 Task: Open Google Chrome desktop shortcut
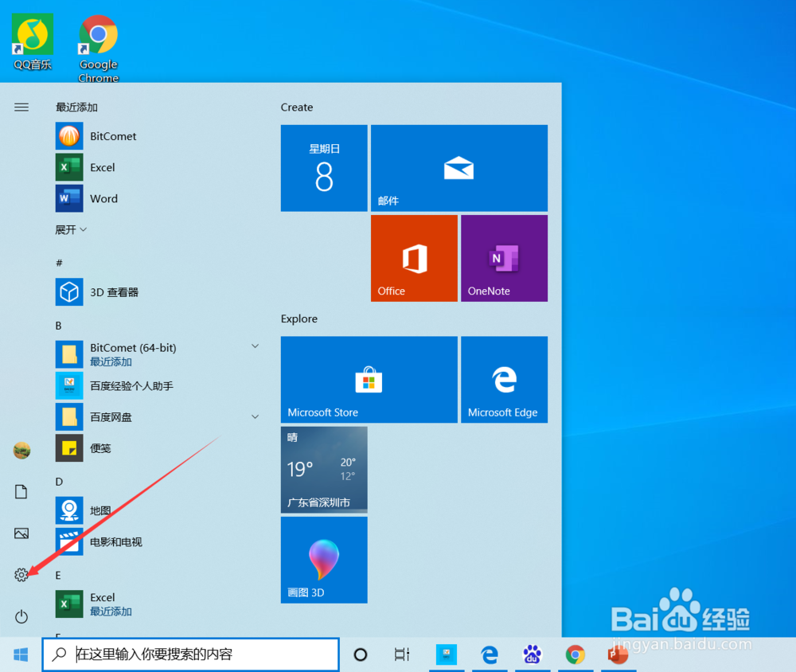(98, 49)
